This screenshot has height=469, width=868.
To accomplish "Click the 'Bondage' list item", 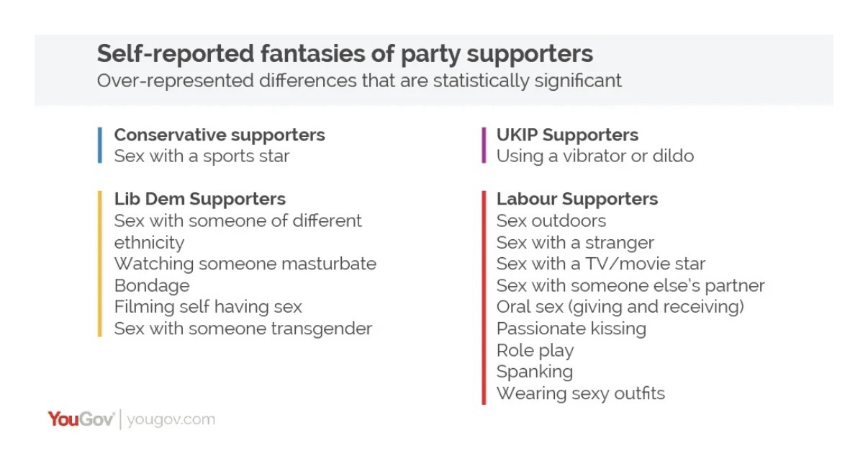I will pos(152,285).
